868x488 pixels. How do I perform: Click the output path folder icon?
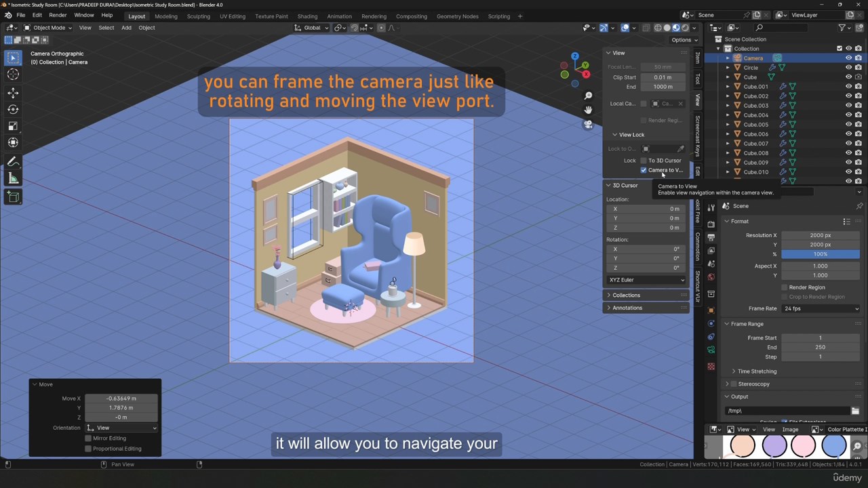855,411
